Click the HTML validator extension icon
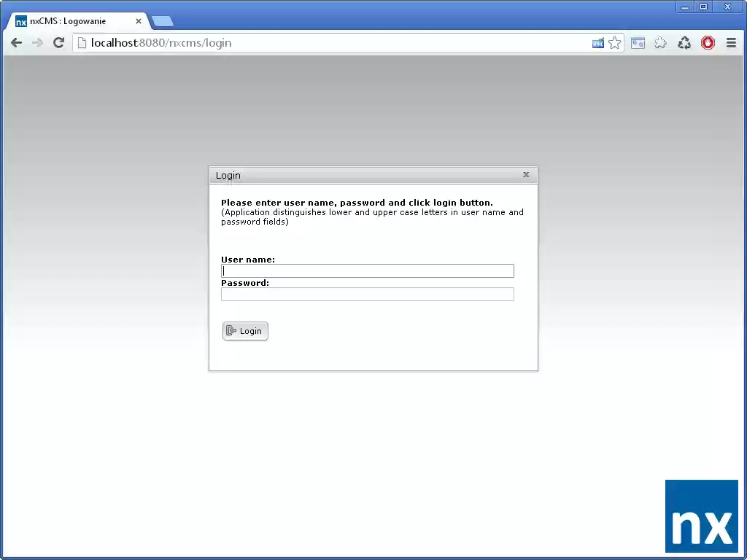This screenshot has height=560, width=747. click(x=599, y=43)
